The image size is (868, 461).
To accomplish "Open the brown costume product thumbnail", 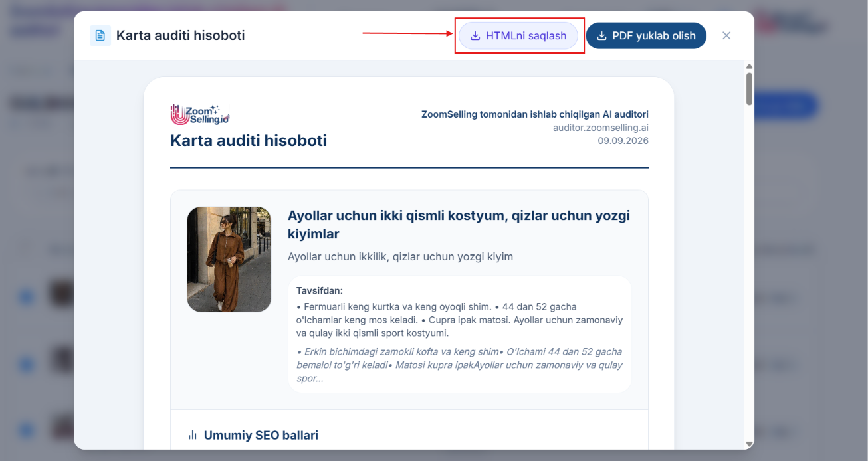I will [x=229, y=259].
